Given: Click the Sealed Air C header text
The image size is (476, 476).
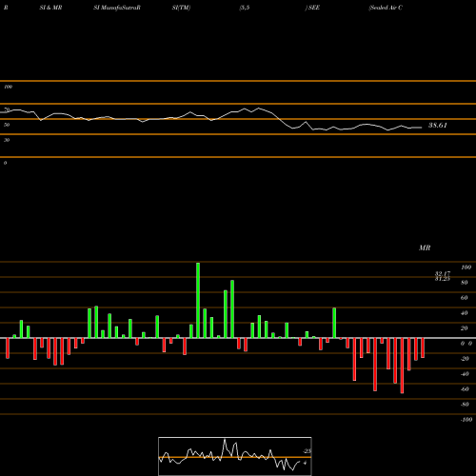Looking at the screenshot, I should point(386,8).
